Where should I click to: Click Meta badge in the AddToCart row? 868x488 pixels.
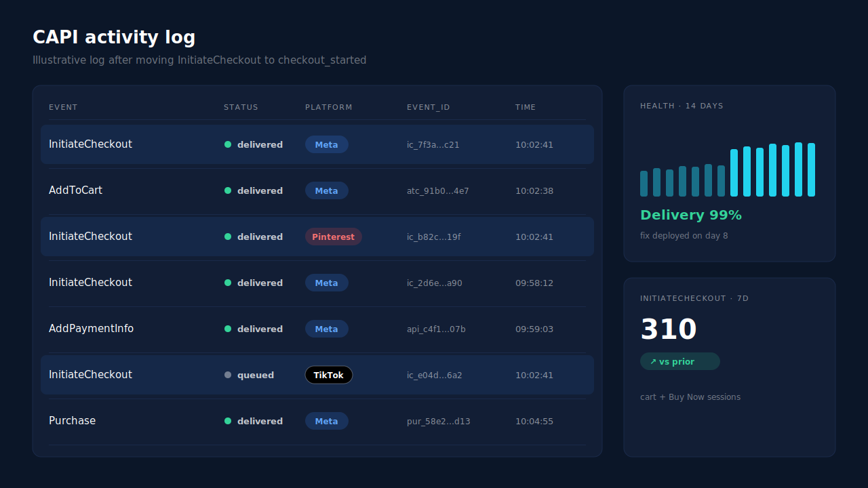[327, 190]
